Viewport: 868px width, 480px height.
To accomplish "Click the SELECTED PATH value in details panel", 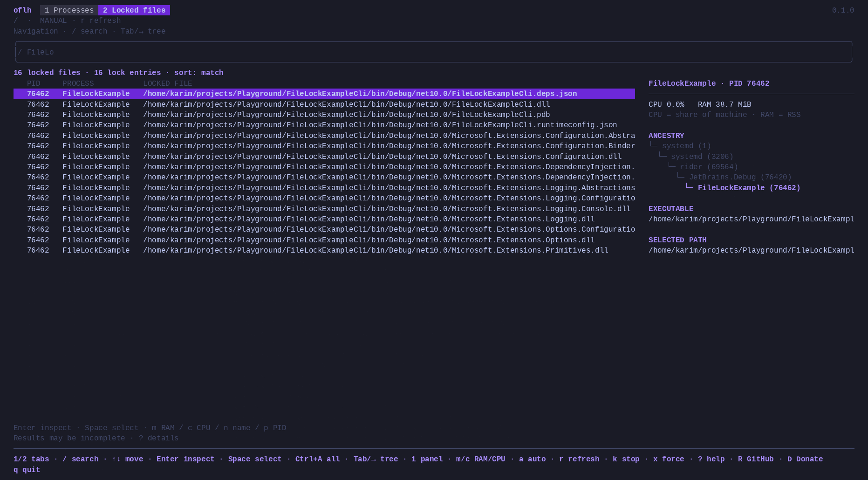I will pyautogui.click(x=751, y=250).
